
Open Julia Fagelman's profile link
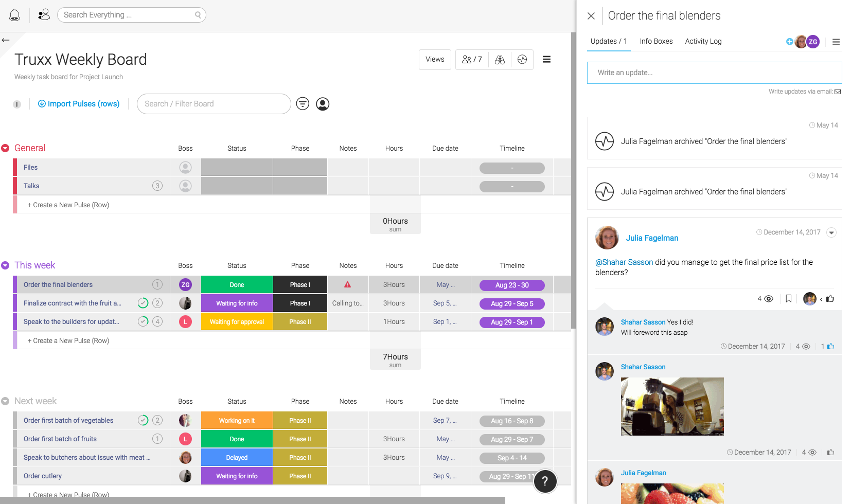point(652,238)
